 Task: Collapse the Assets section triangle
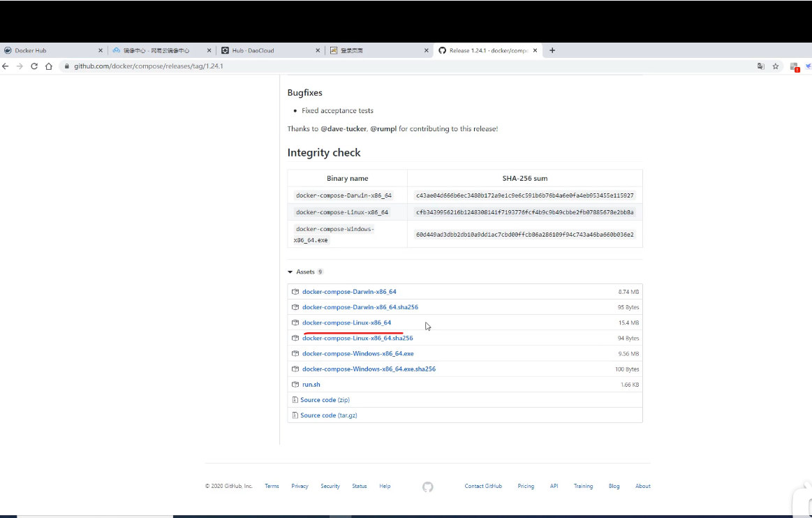click(x=290, y=272)
